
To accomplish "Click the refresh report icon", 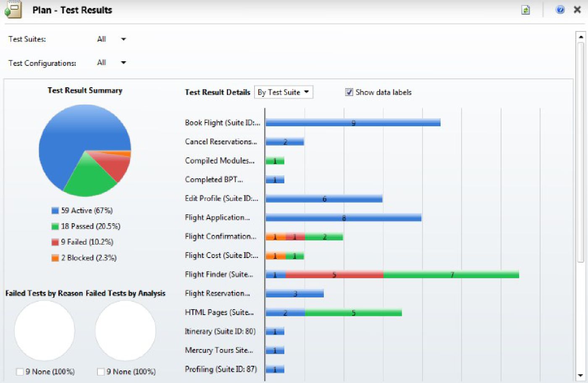I will (x=525, y=10).
